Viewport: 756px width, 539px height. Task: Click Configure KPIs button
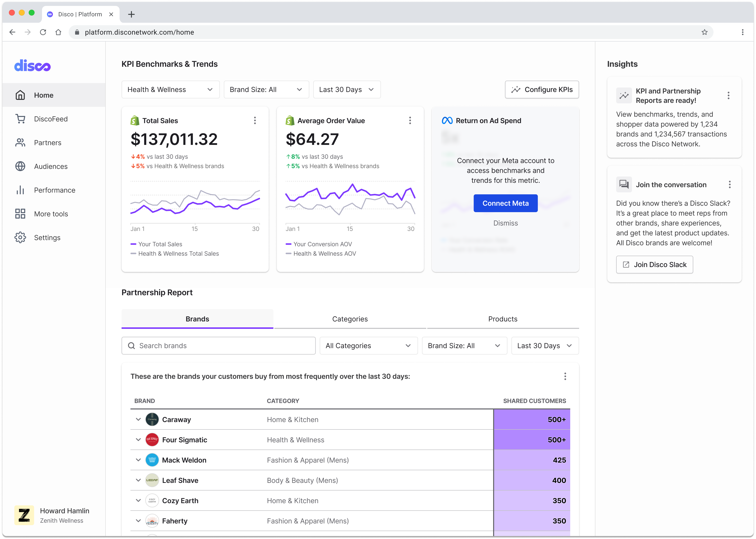542,90
